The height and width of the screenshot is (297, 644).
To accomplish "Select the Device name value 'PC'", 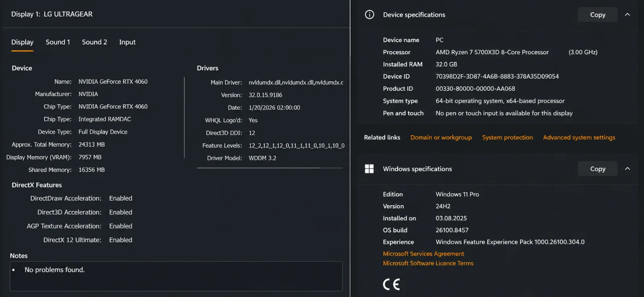I will click(440, 40).
